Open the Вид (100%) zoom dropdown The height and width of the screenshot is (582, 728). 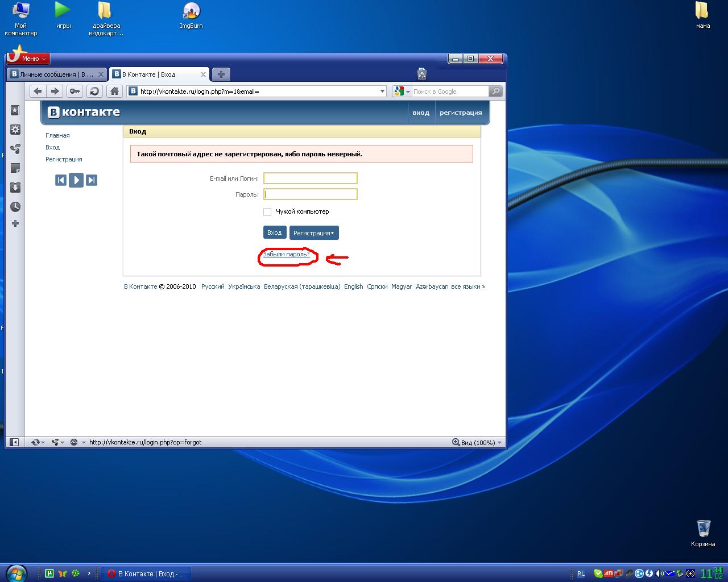click(x=477, y=442)
